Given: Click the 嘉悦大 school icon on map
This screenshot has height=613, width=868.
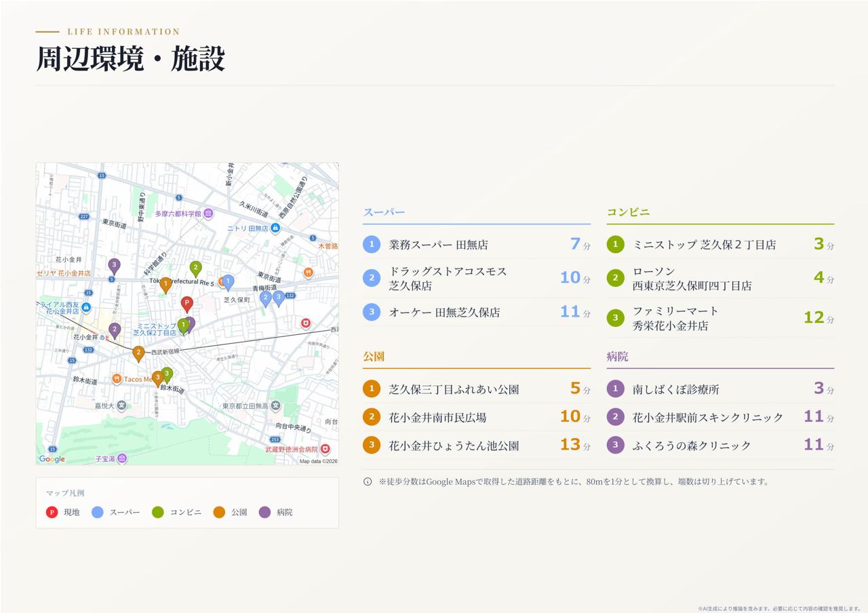Looking at the screenshot, I should pos(121,406).
